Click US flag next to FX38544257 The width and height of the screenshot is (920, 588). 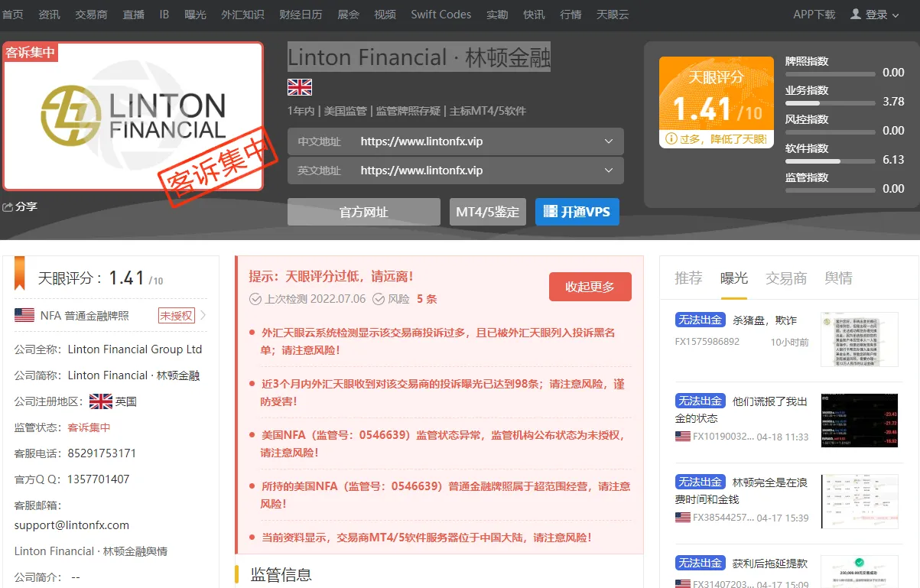click(x=683, y=518)
